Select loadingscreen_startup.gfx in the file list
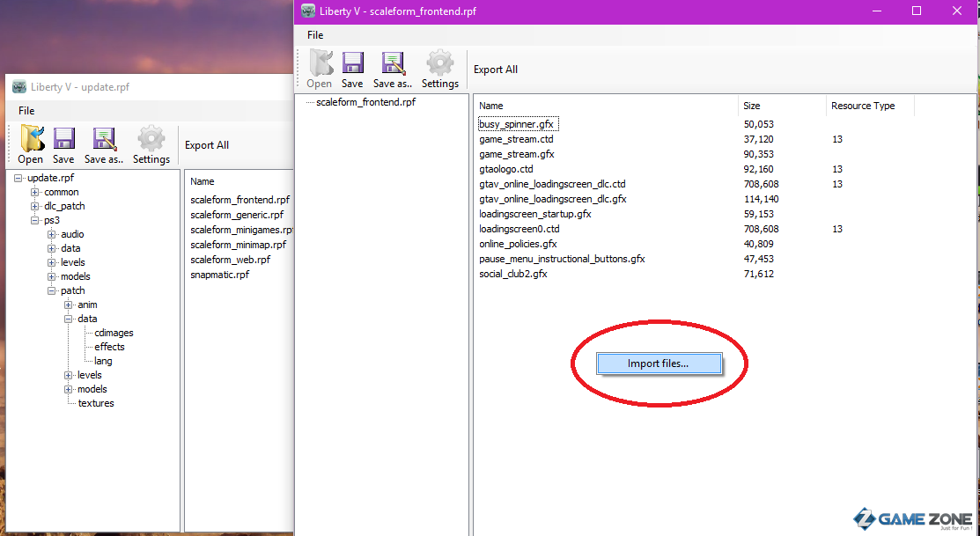 535,214
